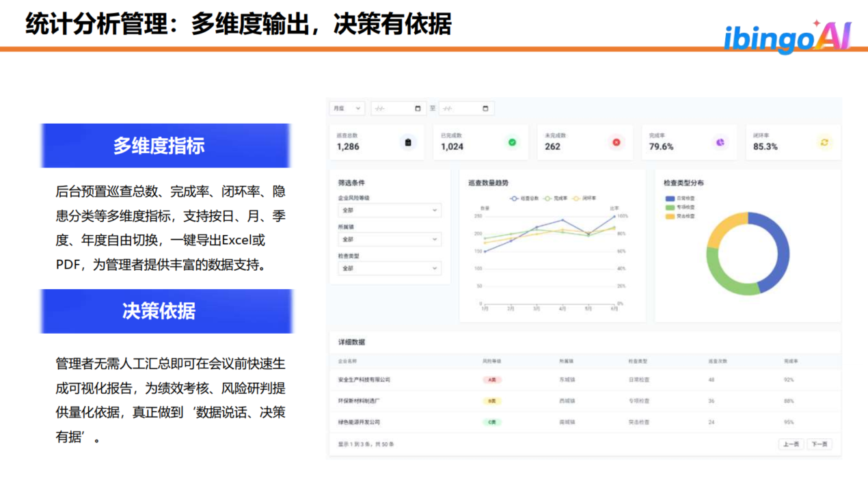Click the 95% completion rate cell
Viewport: 868px width, 482px height.
[x=789, y=422]
